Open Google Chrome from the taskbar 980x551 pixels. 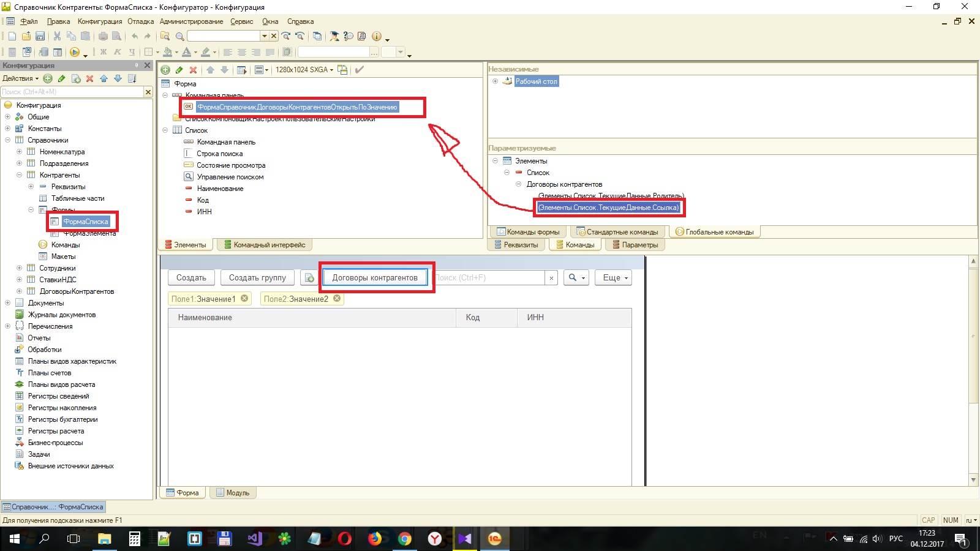pyautogui.click(x=404, y=539)
